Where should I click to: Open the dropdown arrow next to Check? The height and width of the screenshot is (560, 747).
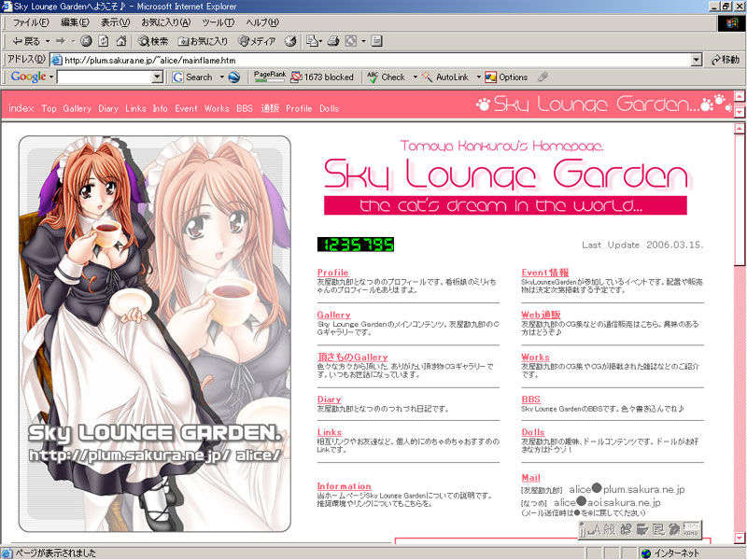point(415,77)
